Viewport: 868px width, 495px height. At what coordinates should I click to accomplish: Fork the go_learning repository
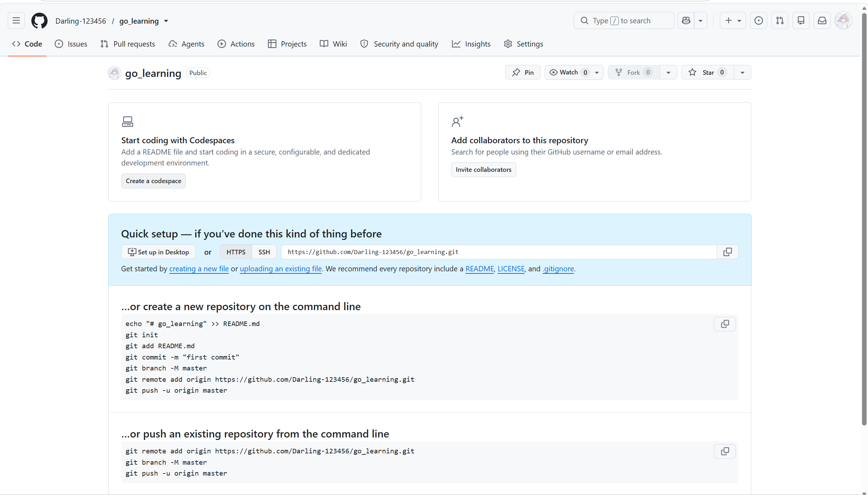pyautogui.click(x=634, y=72)
